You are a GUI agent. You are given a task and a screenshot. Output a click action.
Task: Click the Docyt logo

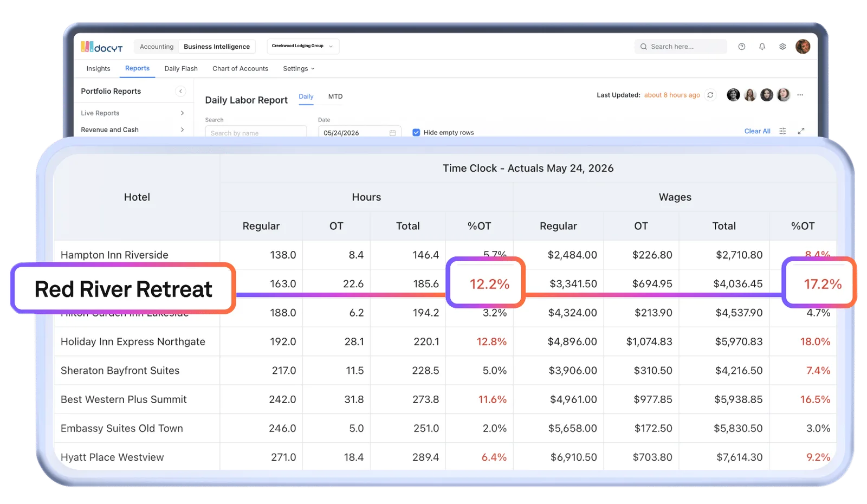click(102, 47)
